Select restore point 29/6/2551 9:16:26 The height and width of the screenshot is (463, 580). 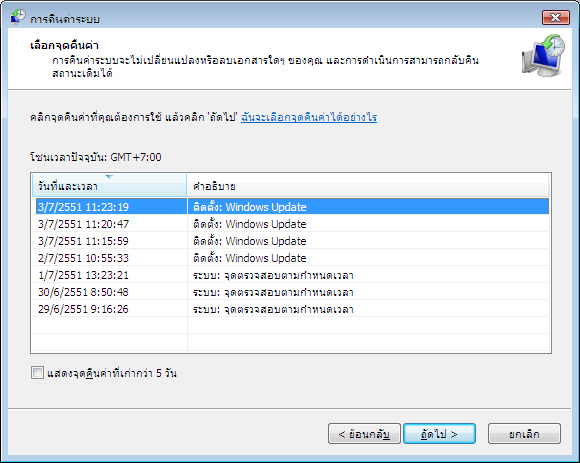pos(292,309)
